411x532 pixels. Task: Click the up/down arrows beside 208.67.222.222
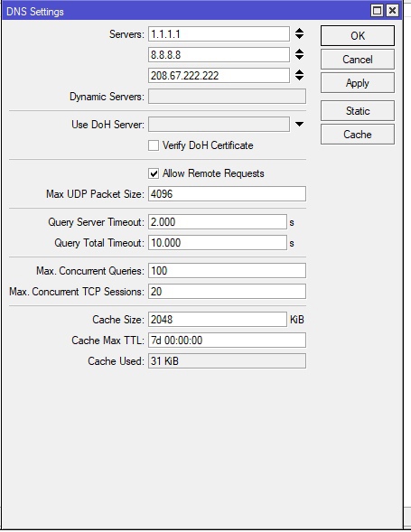299,75
